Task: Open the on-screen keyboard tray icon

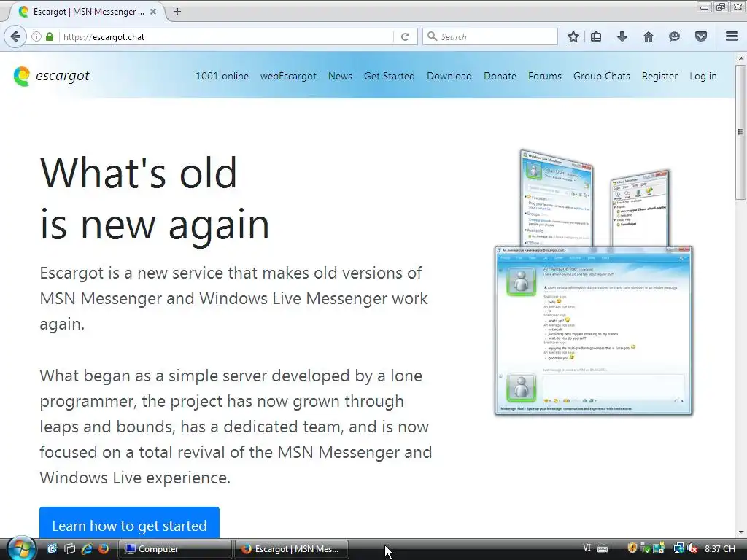Action: click(x=603, y=549)
